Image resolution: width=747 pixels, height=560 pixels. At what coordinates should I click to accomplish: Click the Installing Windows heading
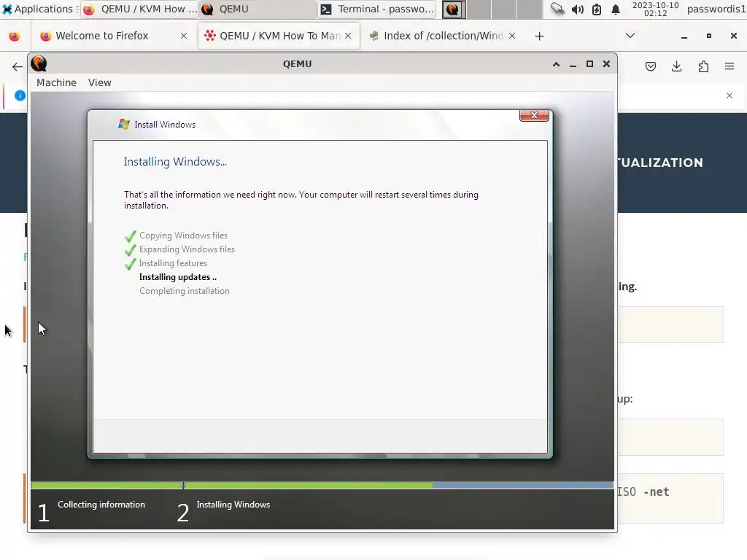point(175,162)
